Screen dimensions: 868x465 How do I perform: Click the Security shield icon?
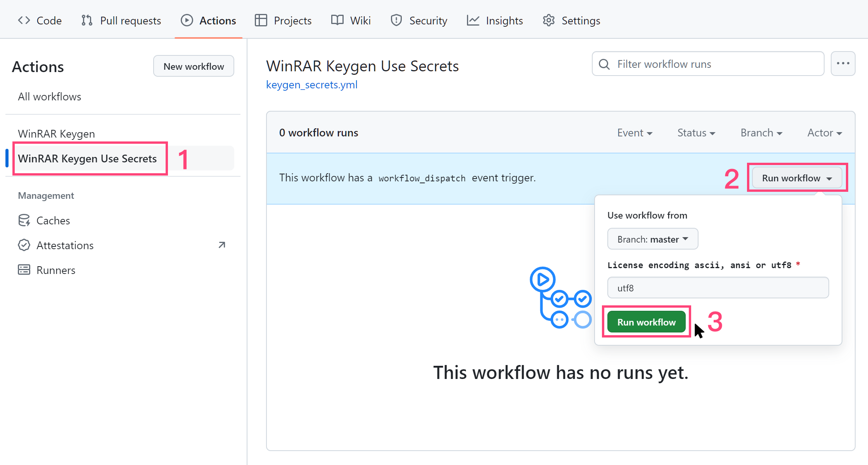[x=396, y=21]
